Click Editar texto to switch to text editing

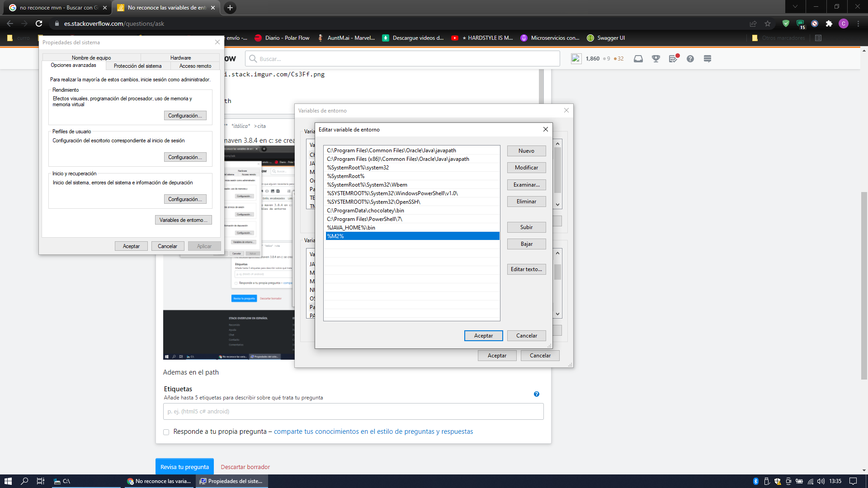pos(526,269)
